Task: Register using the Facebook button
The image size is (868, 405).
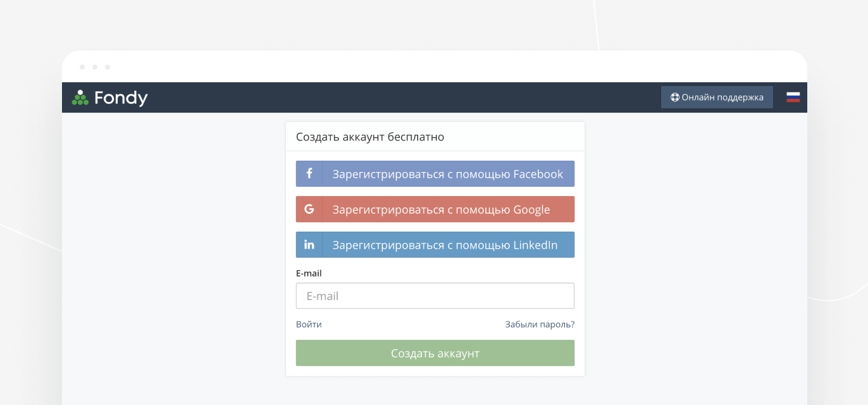Action: 435,173
